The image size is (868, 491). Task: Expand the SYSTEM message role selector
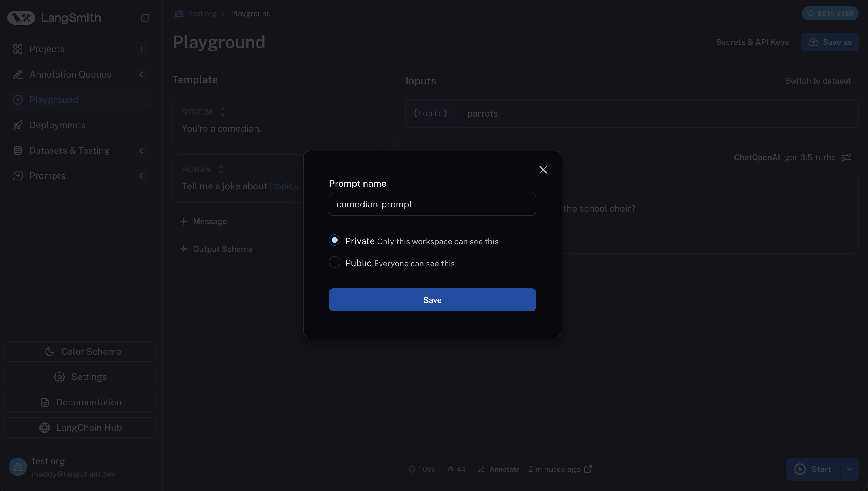[223, 112]
